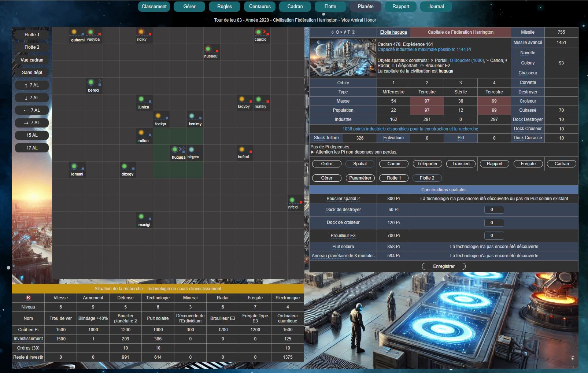Viewport: 588px width, 373px height.
Task: Click the Transfert button
Action: tap(461, 164)
